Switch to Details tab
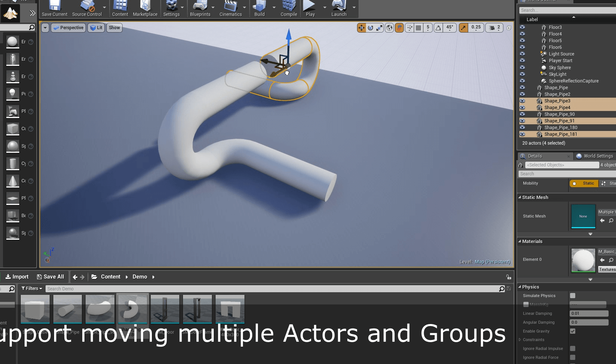This screenshot has height=364, width=616. 535,156
